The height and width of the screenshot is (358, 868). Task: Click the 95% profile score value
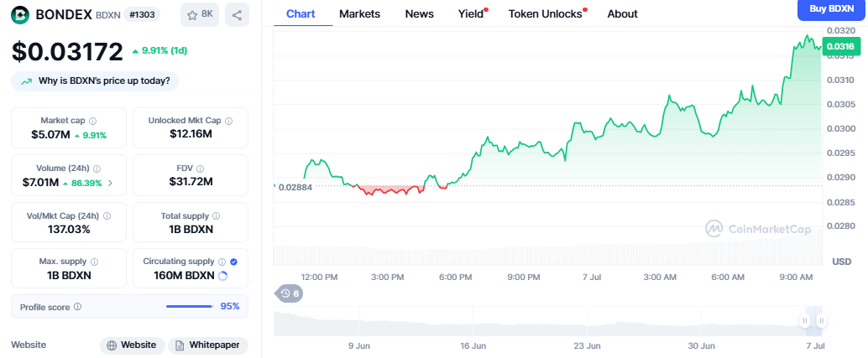pyautogui.click(x=230, y=306)
